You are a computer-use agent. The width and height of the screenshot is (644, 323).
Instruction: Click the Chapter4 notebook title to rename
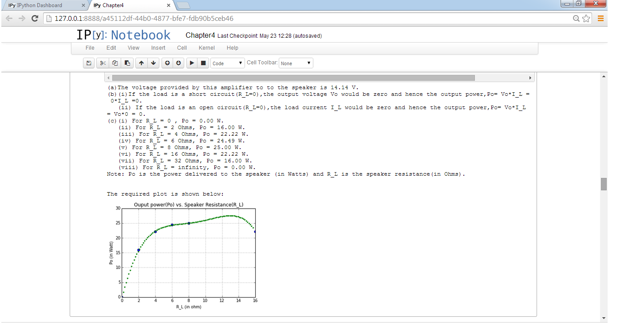[x=200, y=35]
